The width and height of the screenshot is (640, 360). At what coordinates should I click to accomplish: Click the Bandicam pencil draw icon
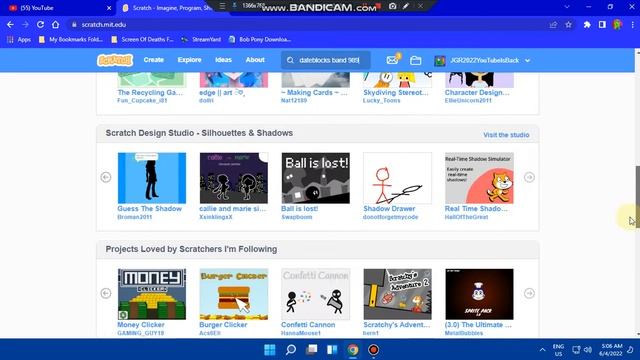click(406, 6)
